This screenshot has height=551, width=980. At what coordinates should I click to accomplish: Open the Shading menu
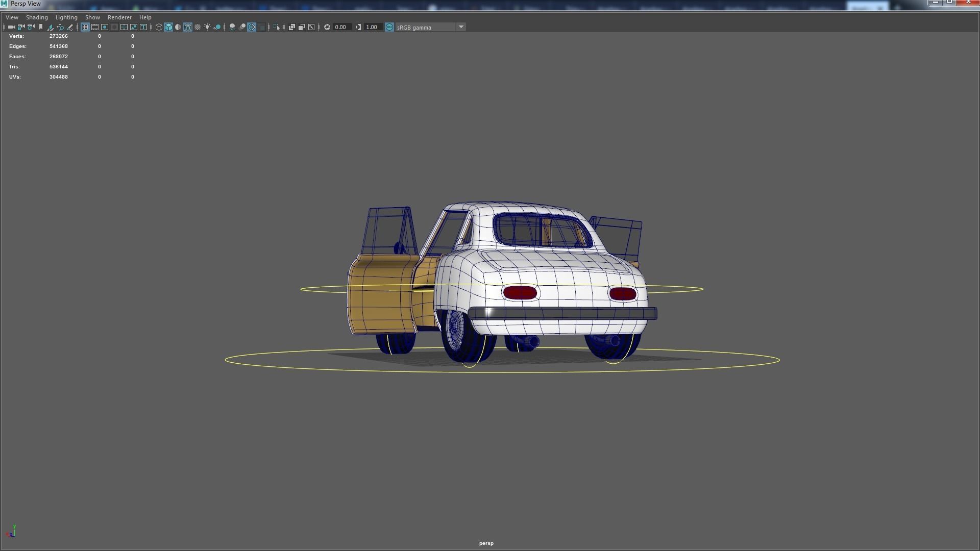(x=37, y=17)
